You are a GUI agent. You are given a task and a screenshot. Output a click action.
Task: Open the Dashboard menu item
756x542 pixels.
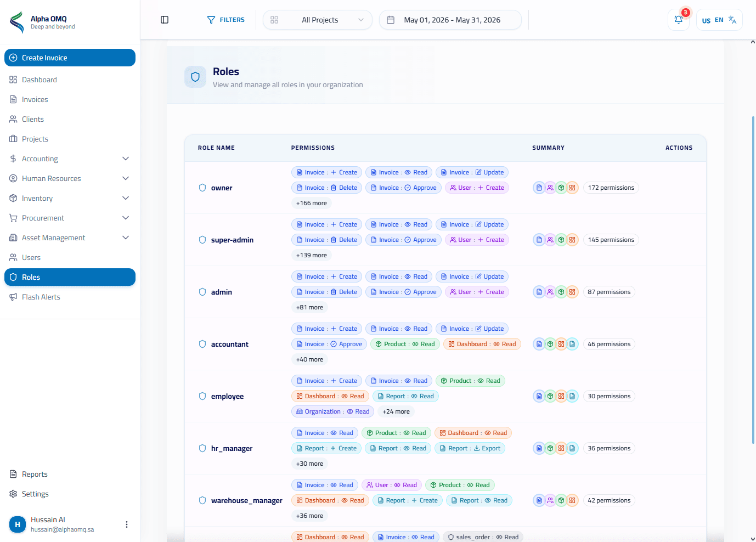point(70,80)
